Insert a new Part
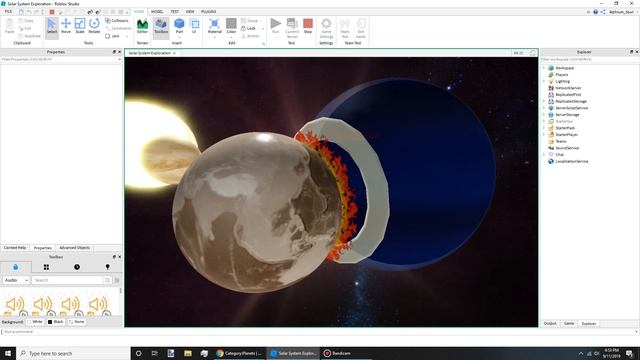 pyautogui.click(x=179, y=28)
